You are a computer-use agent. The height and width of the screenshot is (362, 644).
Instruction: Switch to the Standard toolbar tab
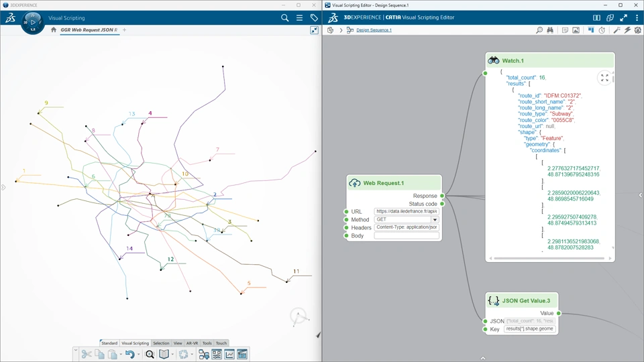[x=109, y=343]
